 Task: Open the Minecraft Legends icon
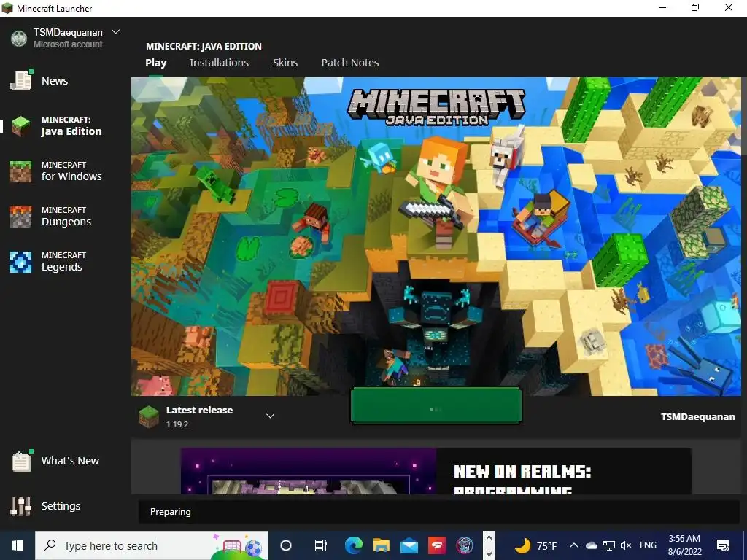tap(21, 262)
